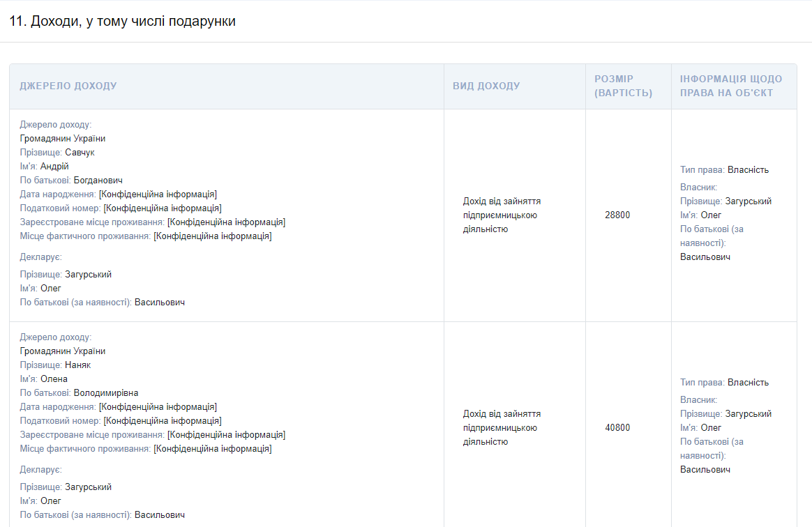This screenshot has height=527, width=812.
Task: Click the section heading "11. Доходи, у тому числі подарунки"
Action: coord(123,22)
